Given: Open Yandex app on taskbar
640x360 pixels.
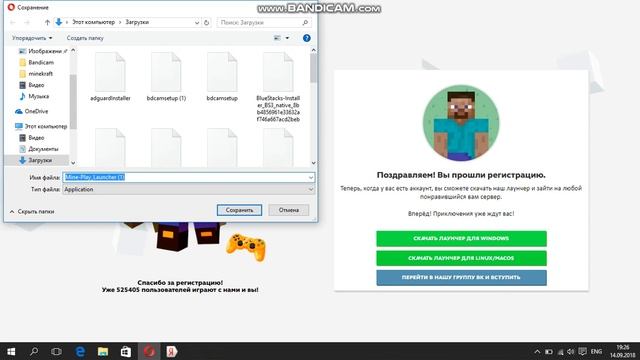Looking at the screenshot, I should pyautogui.click(x=172, y=351).
